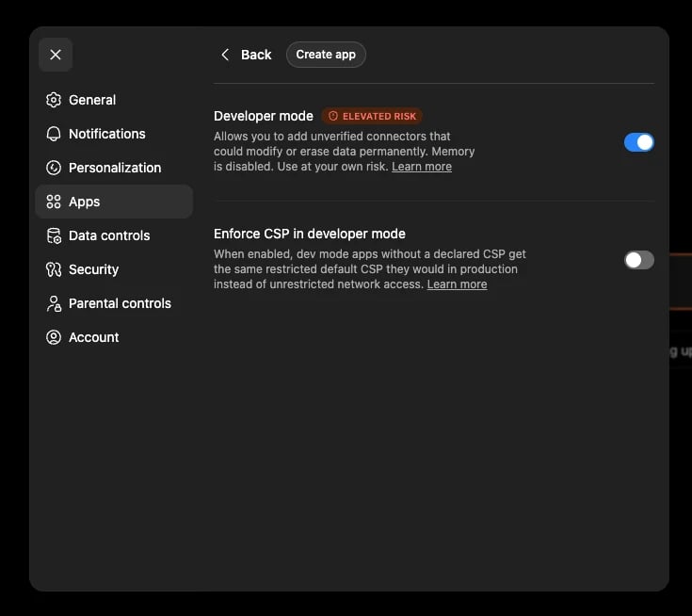
Task: Click the Enforce CSP in developer mode heading
Action: point(310,234)
